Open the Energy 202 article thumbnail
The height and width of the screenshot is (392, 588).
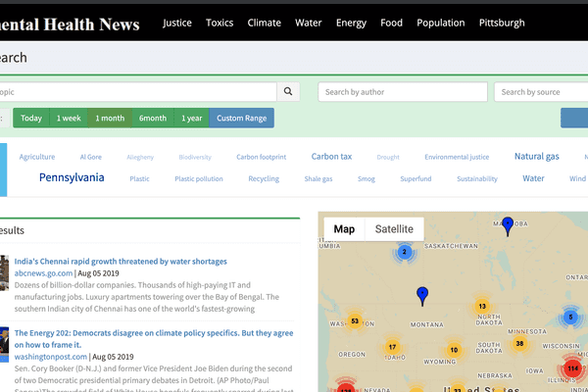click(x=4, y=344)
